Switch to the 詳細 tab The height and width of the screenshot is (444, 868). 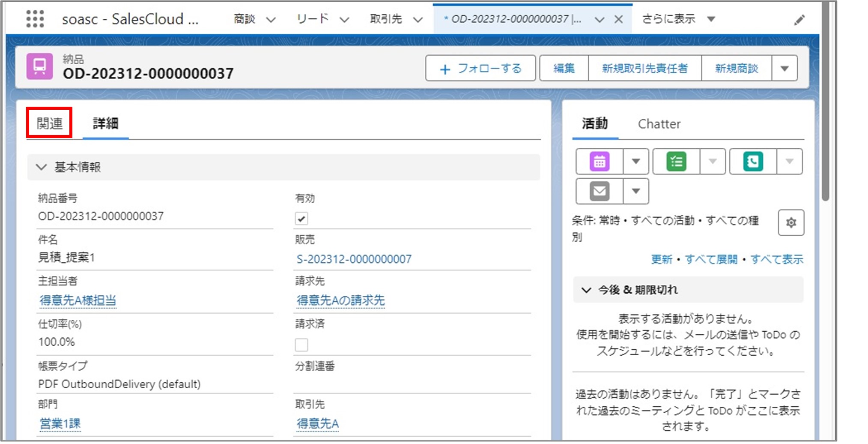pos(106,123)
